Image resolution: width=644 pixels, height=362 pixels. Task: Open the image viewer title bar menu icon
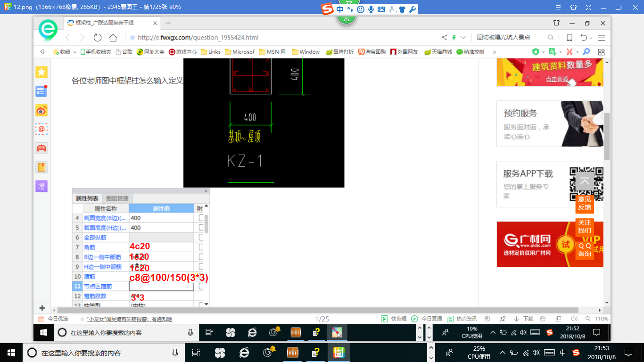click(x=558, y=7)
